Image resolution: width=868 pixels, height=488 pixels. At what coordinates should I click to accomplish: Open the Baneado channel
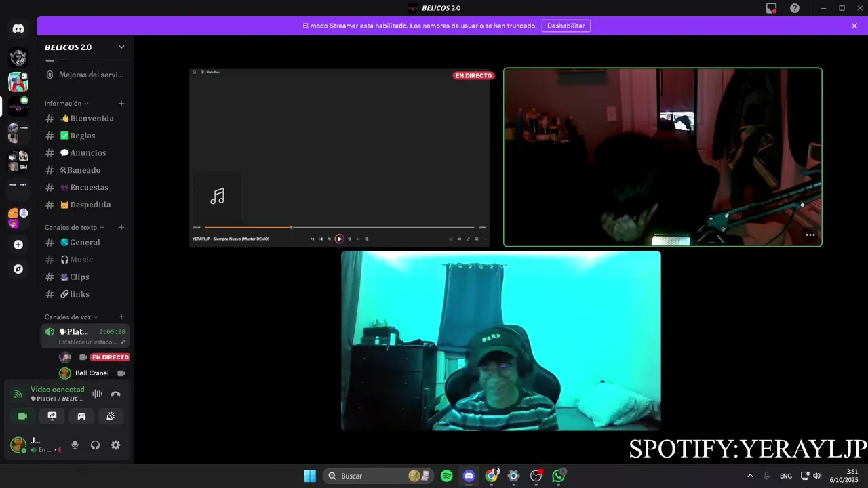85,170
